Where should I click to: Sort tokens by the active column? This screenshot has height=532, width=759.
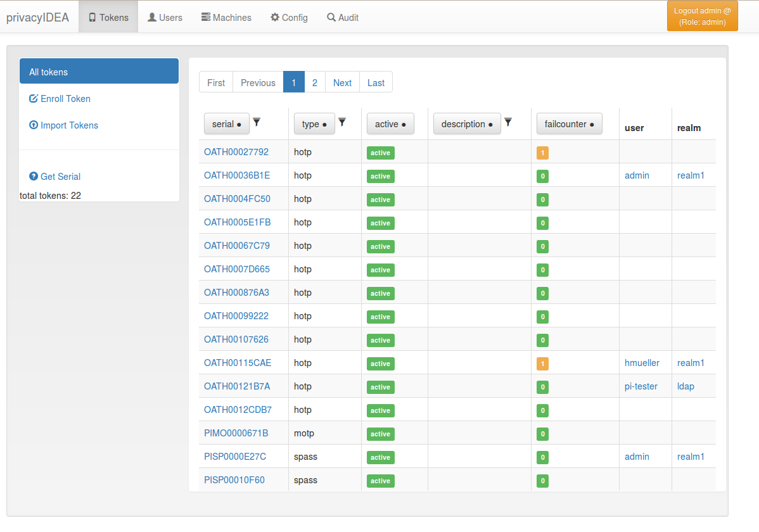click(390, 123)
